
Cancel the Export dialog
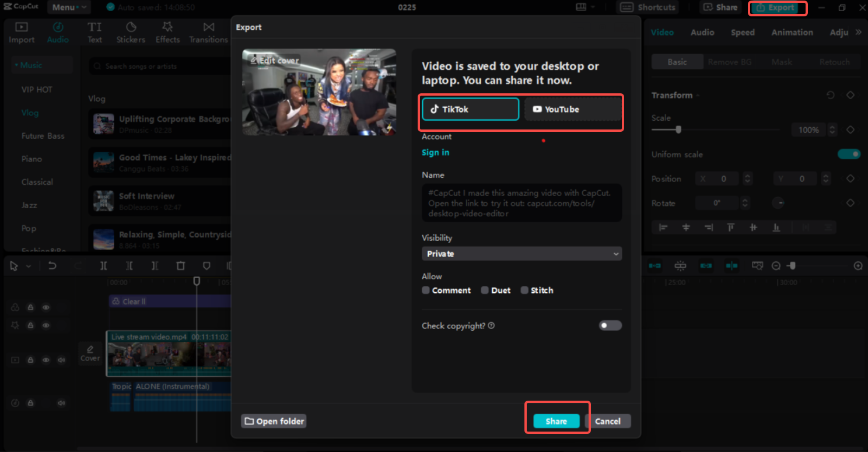608,421
